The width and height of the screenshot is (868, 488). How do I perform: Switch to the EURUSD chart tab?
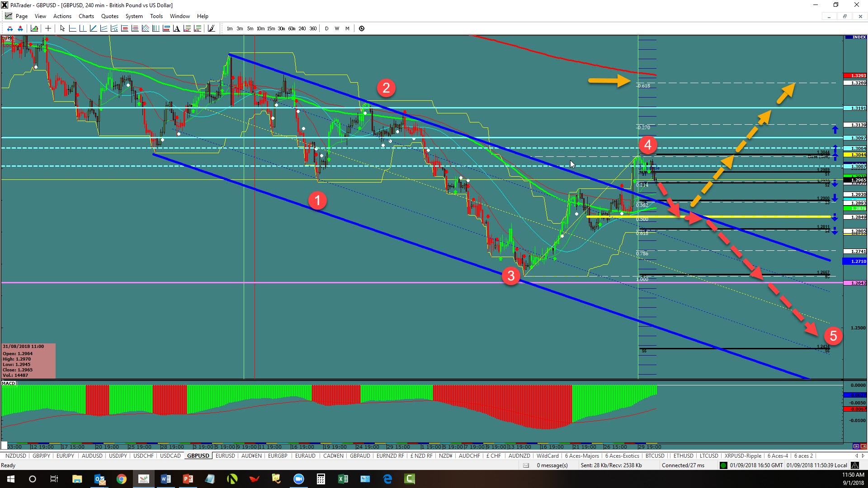pyautogui.click(x=225, y=456)
